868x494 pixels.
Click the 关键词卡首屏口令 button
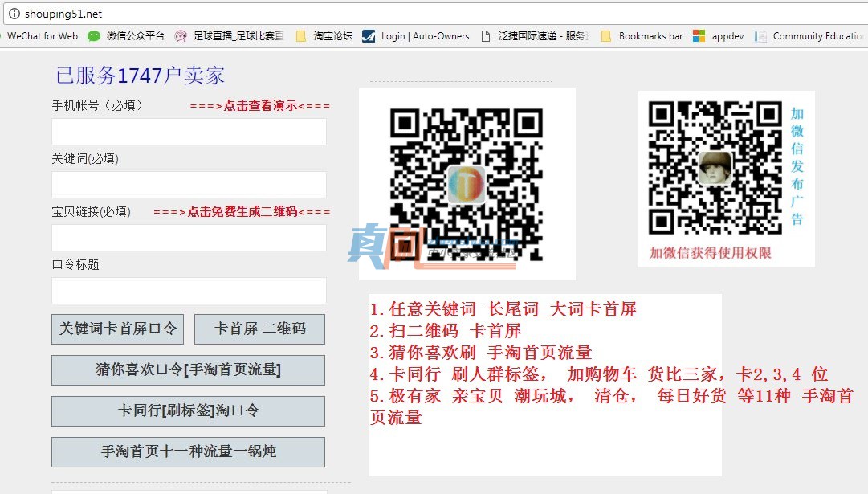click(x=117, y=329)
